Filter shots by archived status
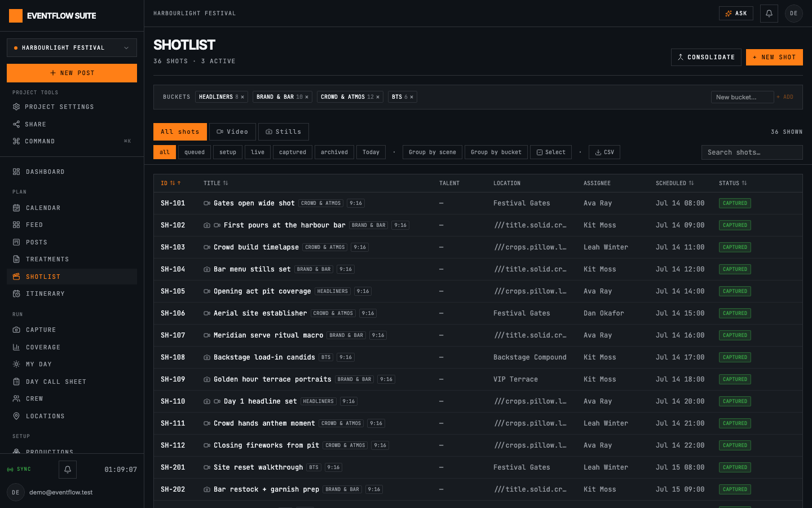Viewport: 812px width, 508px height. [x=334, y=152]
